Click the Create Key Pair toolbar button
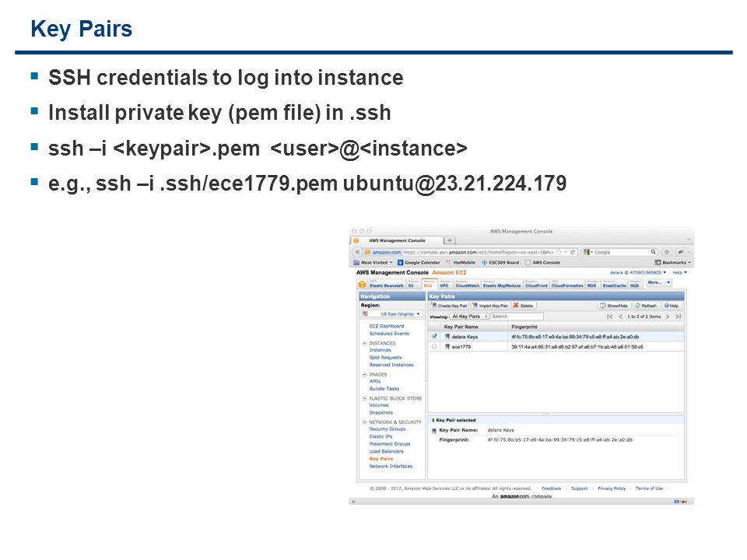Image resolution: width=747 pixels, height=560 pixels. tap(448, 305)
